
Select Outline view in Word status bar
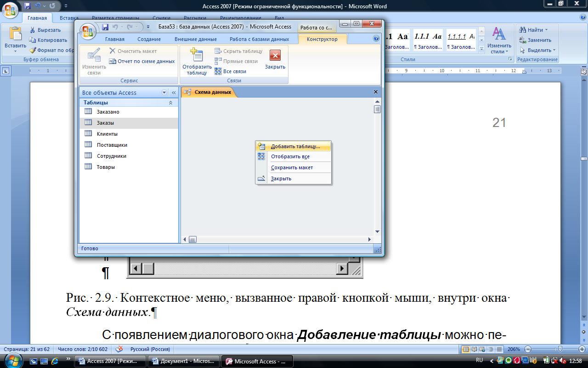pos(492,349)
